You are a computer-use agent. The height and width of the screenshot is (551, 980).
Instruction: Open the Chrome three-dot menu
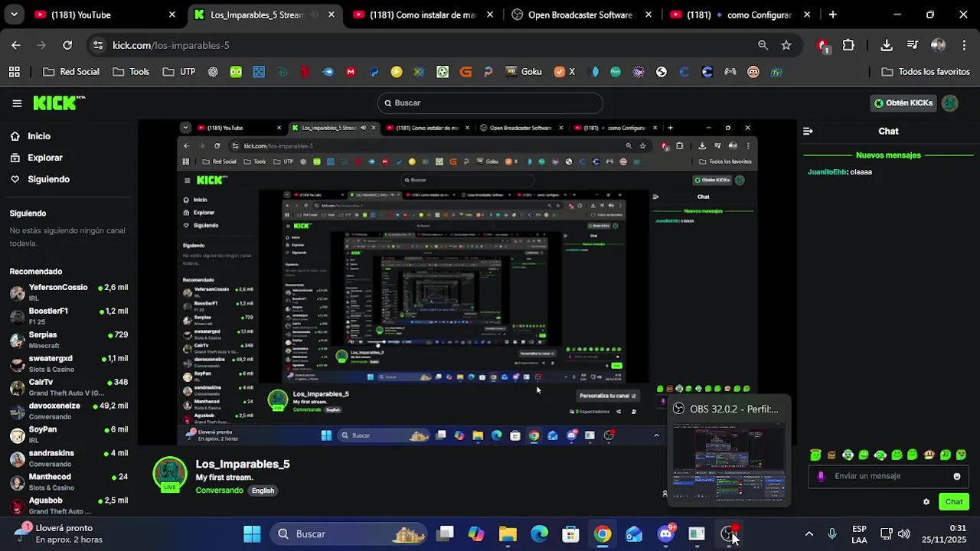(x=963, y=45)
